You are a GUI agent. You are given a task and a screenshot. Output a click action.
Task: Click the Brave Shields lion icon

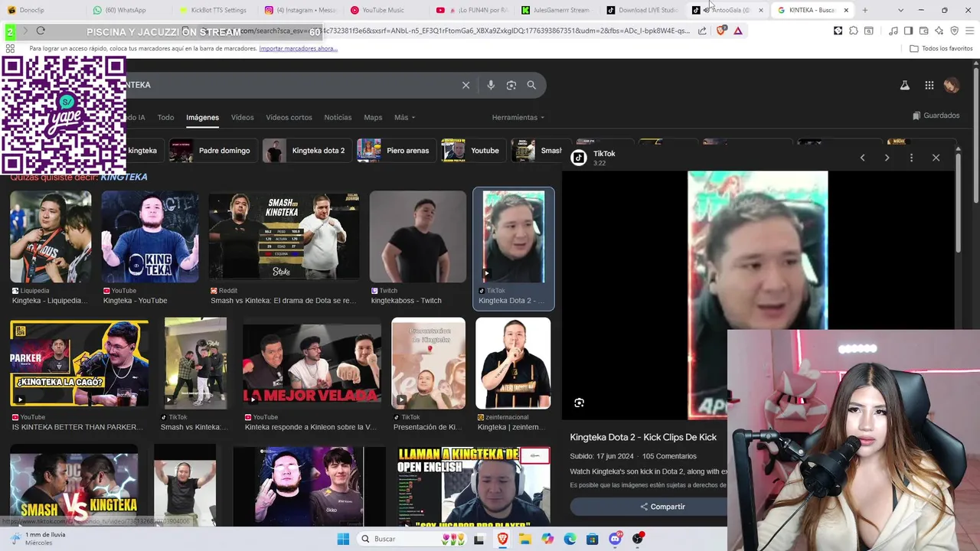point(720,31)
